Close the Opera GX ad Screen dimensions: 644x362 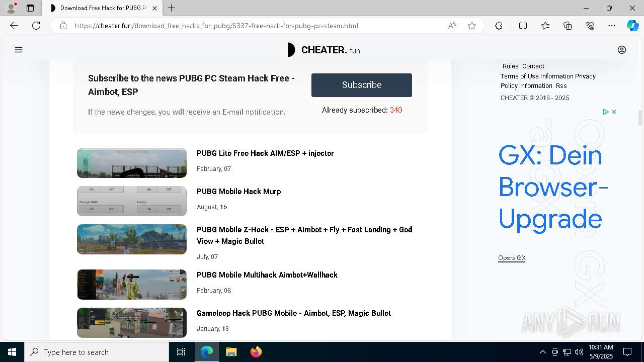[x=614, y=112]
